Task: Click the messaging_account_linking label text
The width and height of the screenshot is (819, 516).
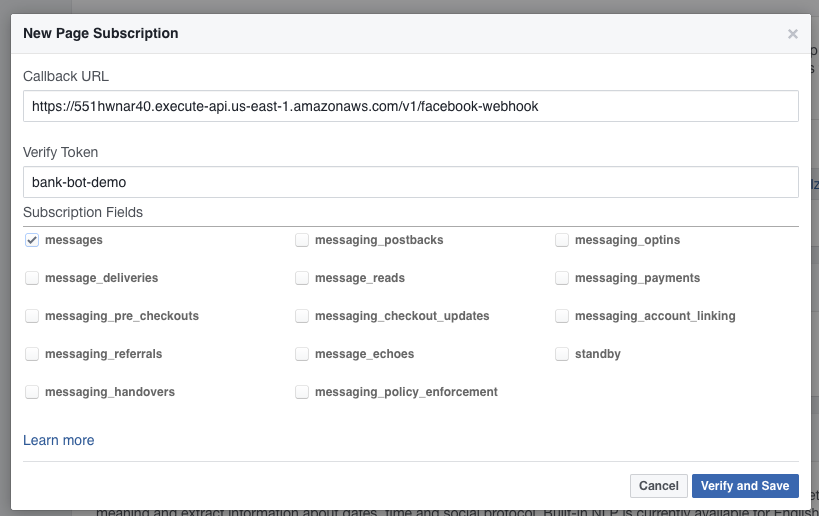Action: click(655, 316)
